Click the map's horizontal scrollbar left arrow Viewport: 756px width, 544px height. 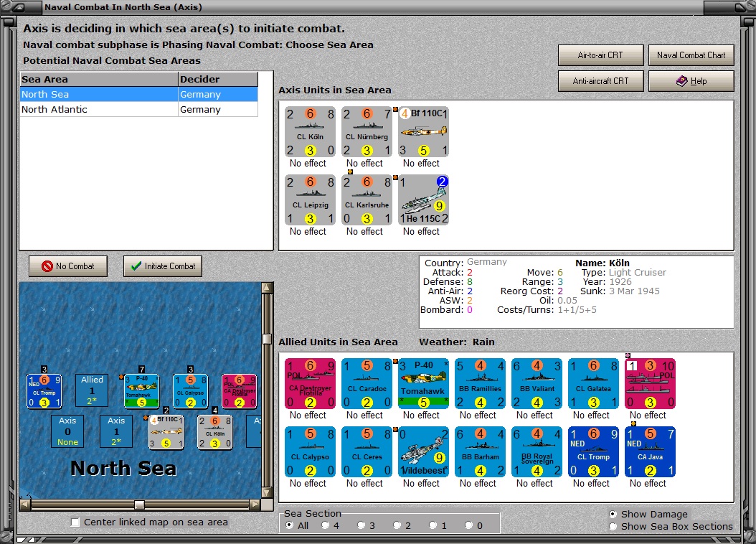[x=25, y=505]
